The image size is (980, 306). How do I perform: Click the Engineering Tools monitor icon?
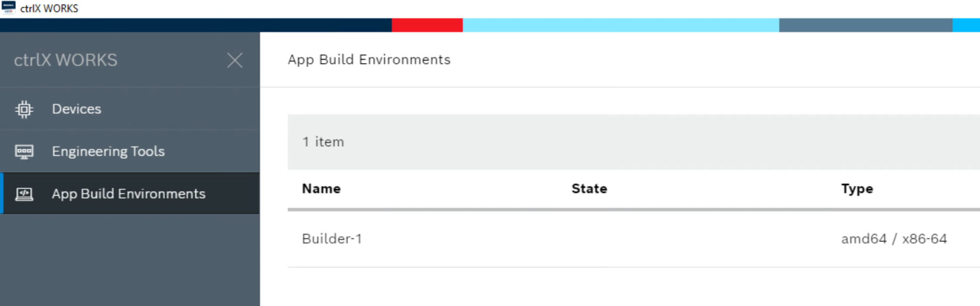point(24,152)
